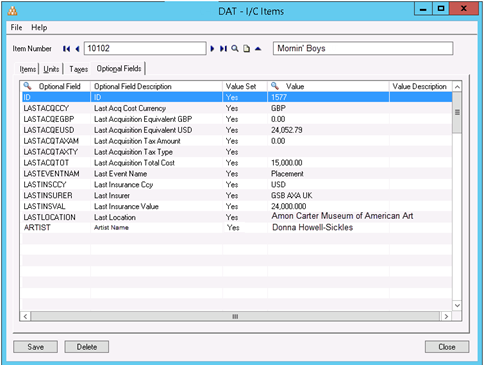Click the vertical scrollbar thumb
This screenshot has width=483, height=365.
point(457,112)
